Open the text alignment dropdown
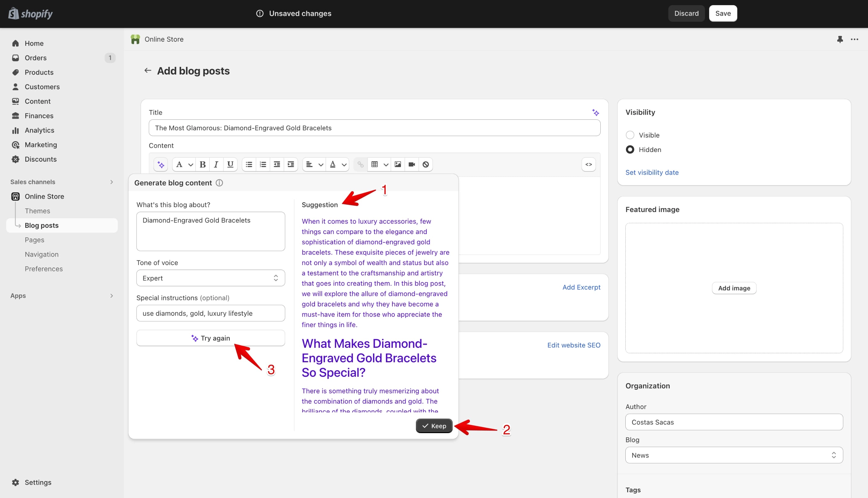The height and width of the screenshot is (498, 868). coord(314,164)
